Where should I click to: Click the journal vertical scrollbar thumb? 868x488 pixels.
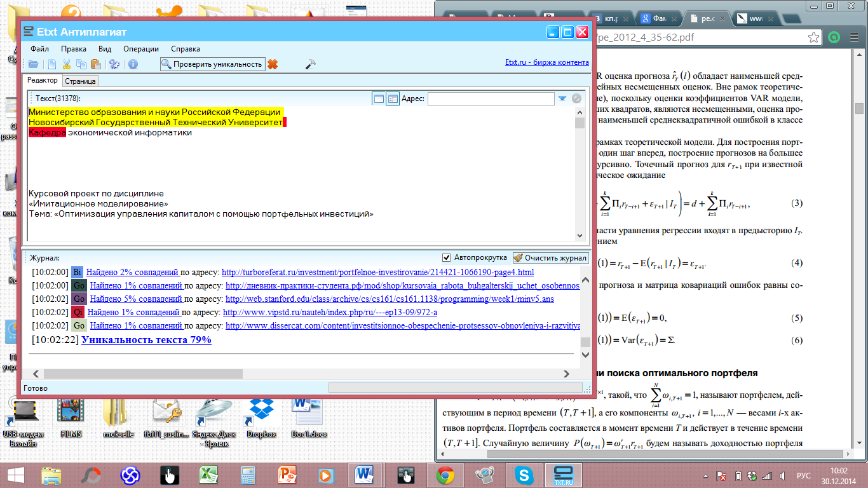(585, 342)
